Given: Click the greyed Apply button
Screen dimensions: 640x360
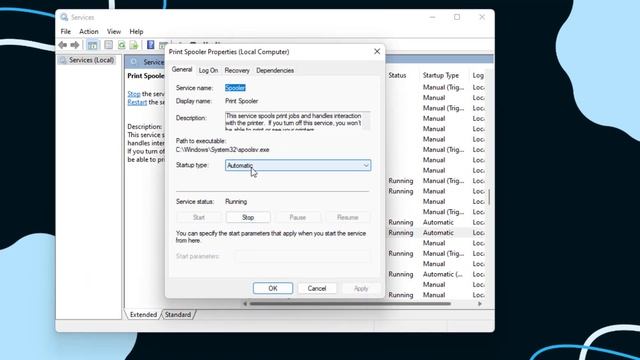Looking at the screenshot, I should (361, 288).
